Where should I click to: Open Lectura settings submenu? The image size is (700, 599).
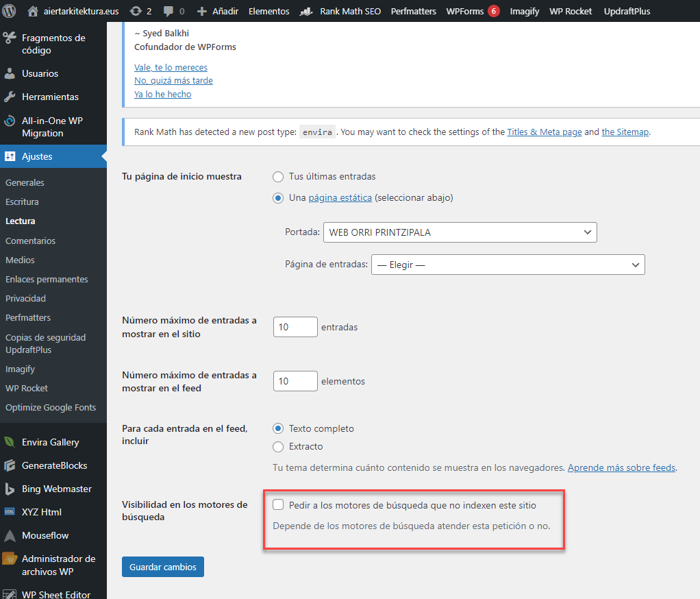[21, 221]
